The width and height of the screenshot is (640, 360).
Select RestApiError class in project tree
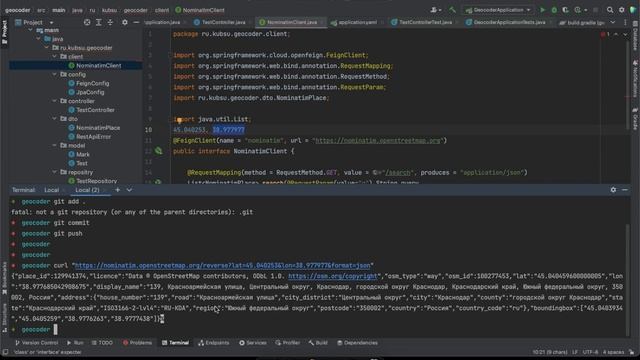tap(90, 137)
